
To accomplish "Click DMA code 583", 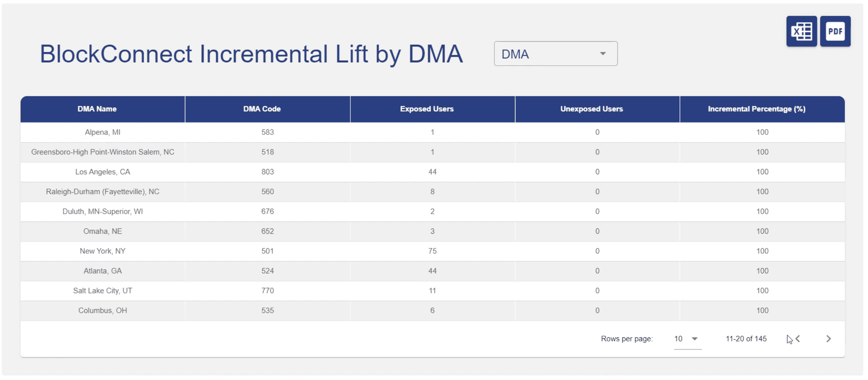I will coord(268,132).
